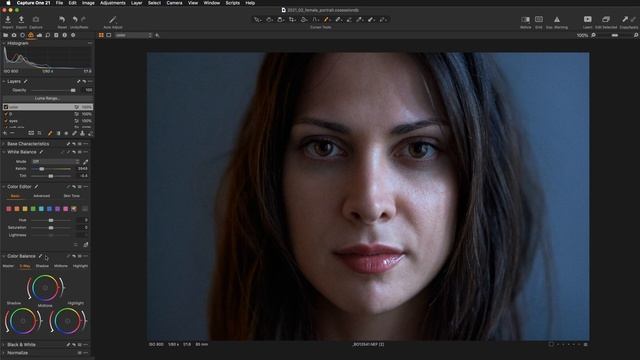Toggle the checkbox of the second layer
The height and width of the screenshot is (360, 640).
(6, 114)
